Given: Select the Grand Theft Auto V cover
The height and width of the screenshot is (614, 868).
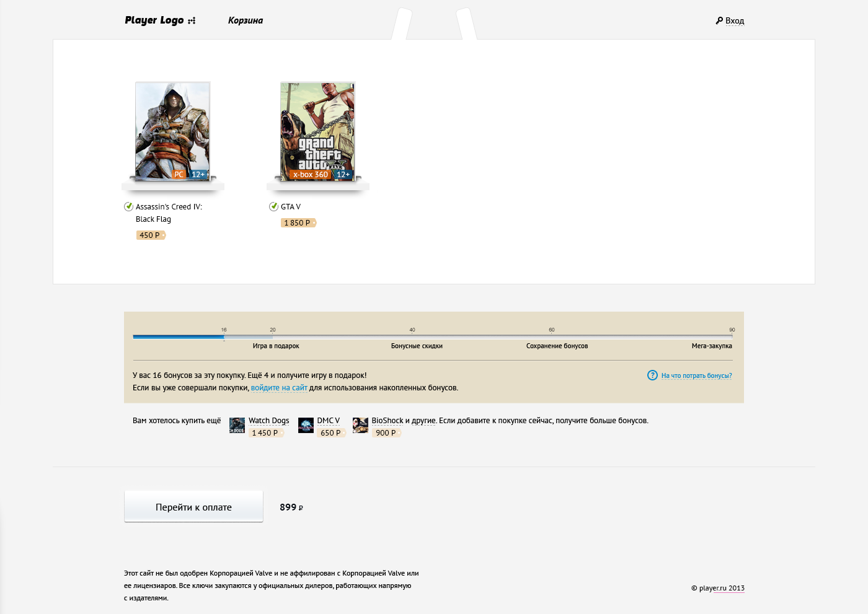Looking at the screenshot, I should tap(317, 131).
